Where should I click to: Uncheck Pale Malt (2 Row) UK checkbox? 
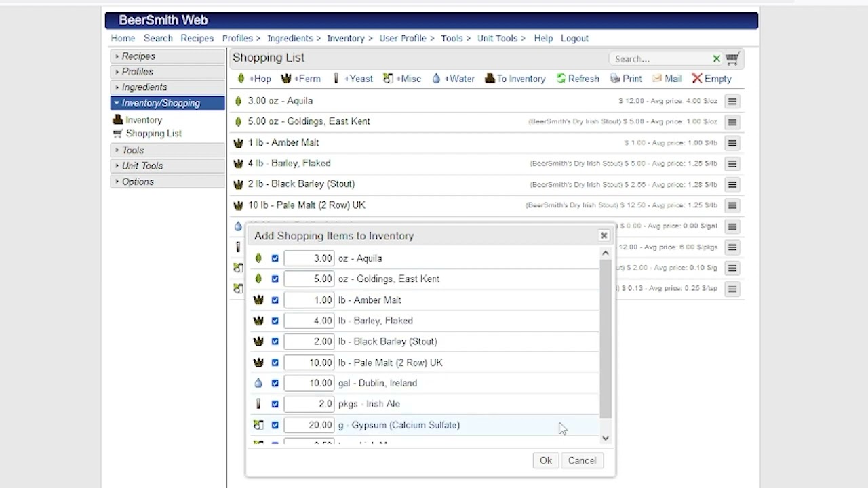275,362
